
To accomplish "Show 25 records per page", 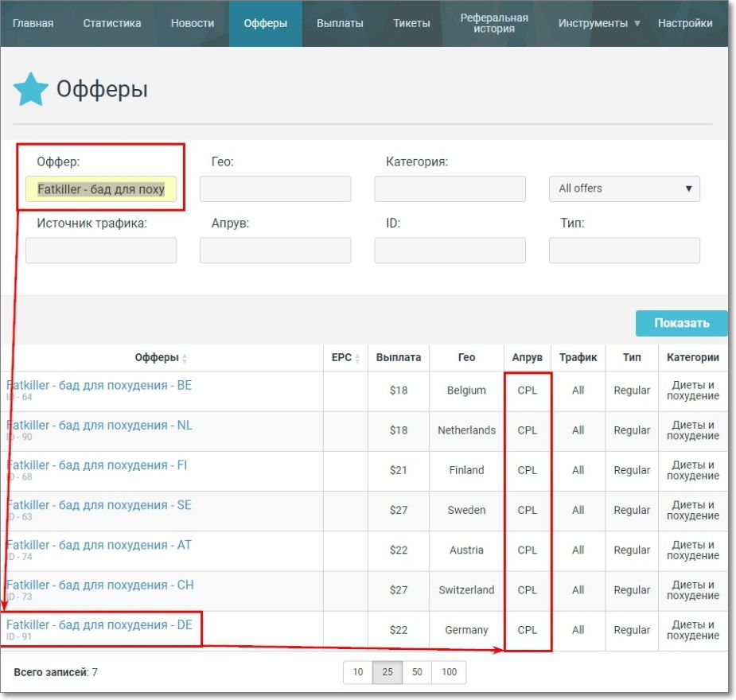I will 387,672.
